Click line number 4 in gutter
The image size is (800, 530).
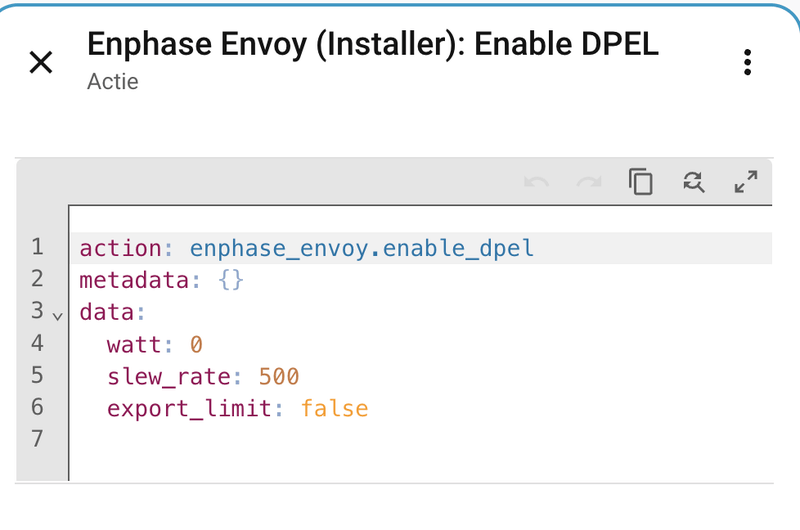[x=37, y=343]
